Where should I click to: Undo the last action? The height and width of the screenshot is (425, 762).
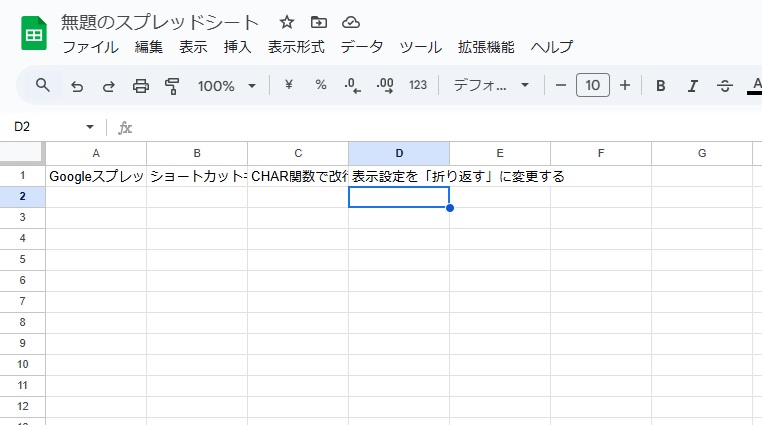77,86
